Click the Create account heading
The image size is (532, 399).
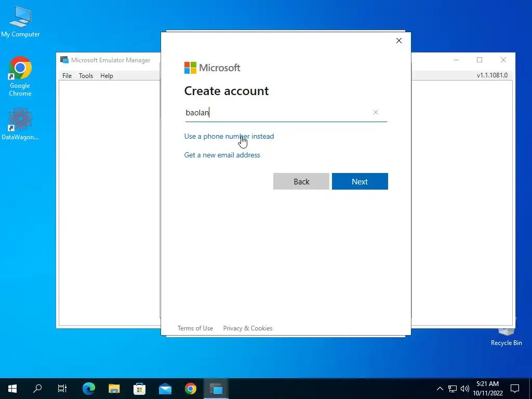click(227, 91)
